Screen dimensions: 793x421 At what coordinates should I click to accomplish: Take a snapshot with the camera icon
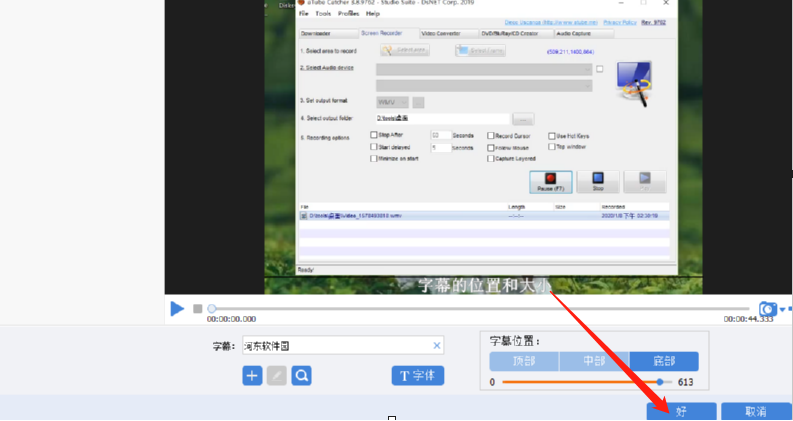click(768, 309)
